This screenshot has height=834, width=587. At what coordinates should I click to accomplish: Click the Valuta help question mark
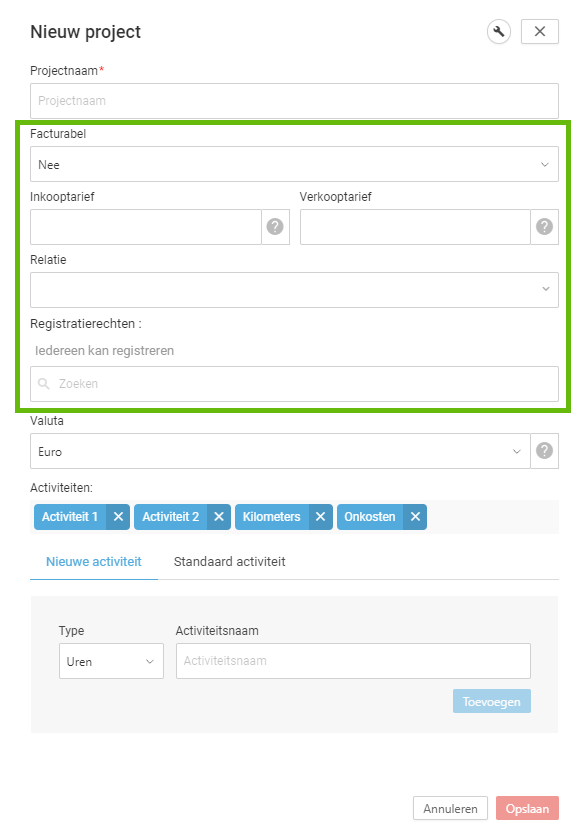(544, 451)
